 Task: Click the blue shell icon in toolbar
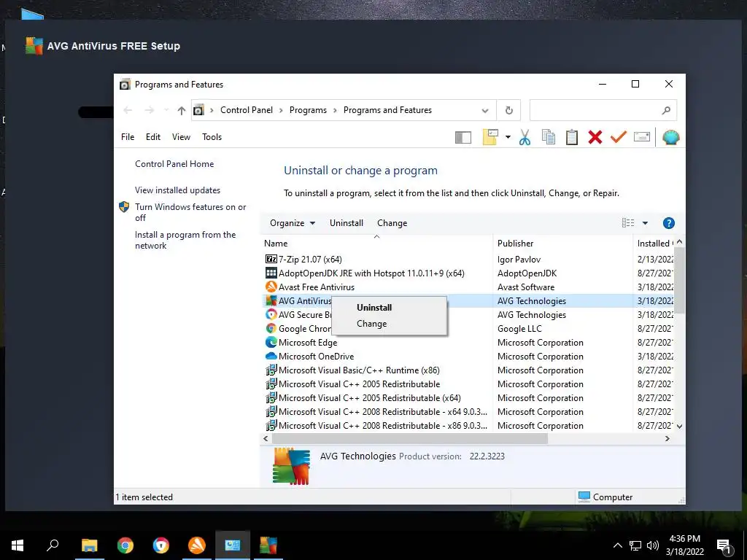(671, 137)
